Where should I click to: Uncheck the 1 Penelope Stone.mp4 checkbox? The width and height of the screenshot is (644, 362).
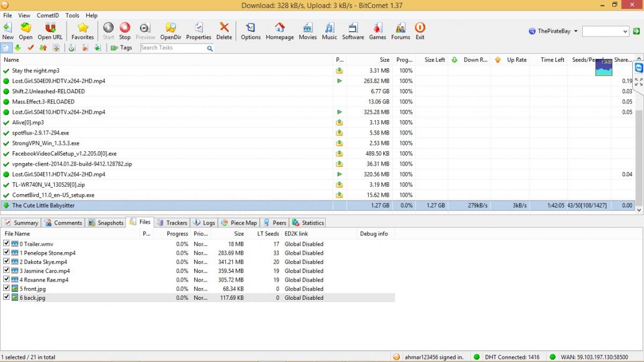6,253
